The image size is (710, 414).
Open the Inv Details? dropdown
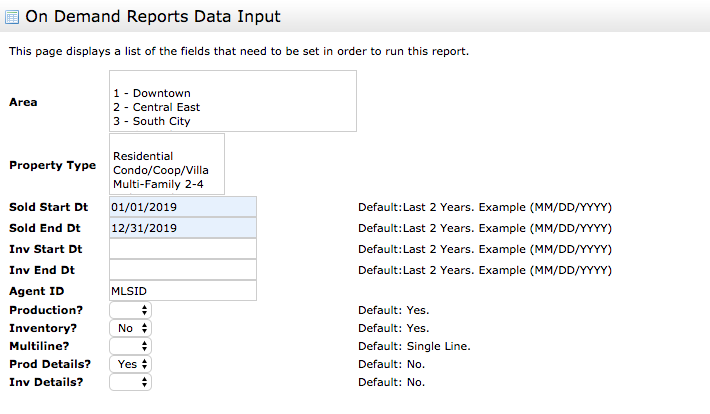[130, 382]
